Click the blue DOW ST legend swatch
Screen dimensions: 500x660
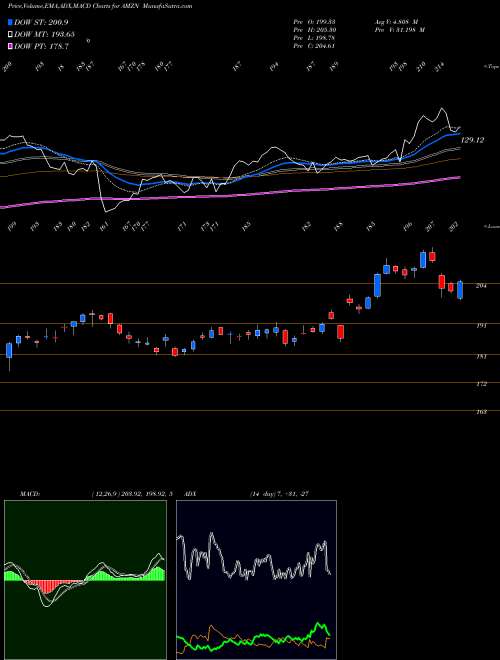pyautogui.click(x=11, y=22)
